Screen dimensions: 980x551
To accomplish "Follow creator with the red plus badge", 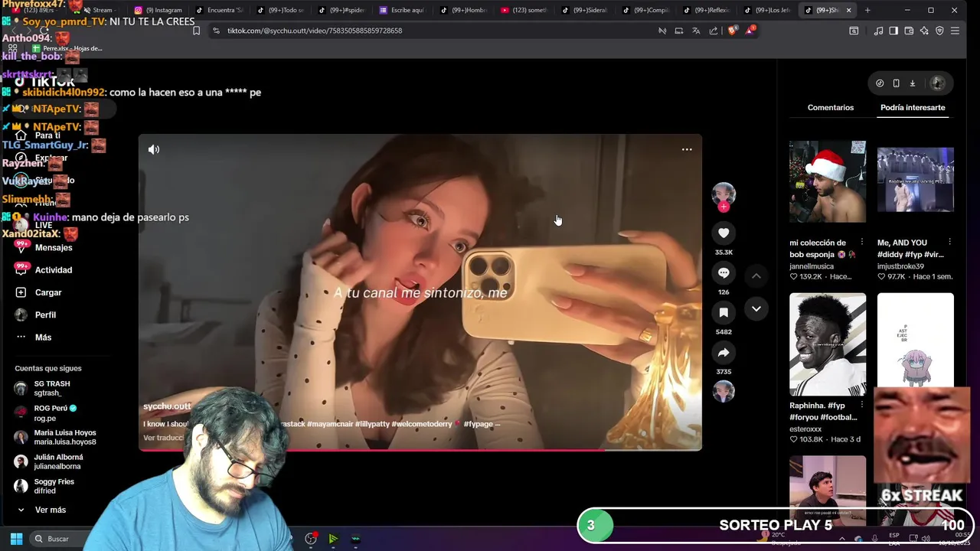I will pyautogui.click(x=724, y=207).
